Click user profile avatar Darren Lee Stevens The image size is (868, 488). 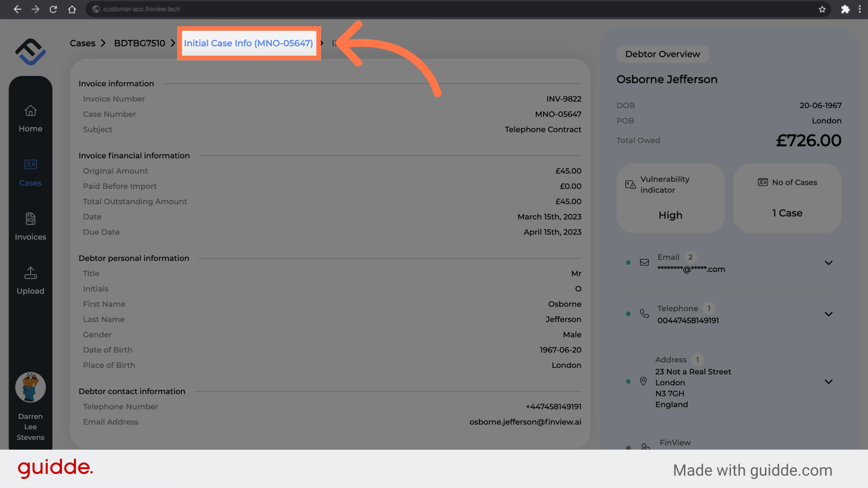(x=30, y=387)
